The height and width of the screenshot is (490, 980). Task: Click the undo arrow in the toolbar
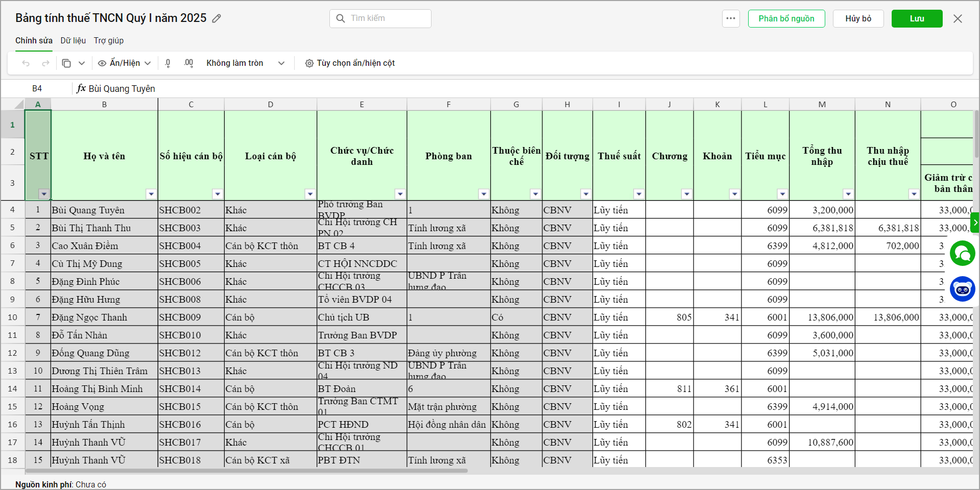(26, 63)
